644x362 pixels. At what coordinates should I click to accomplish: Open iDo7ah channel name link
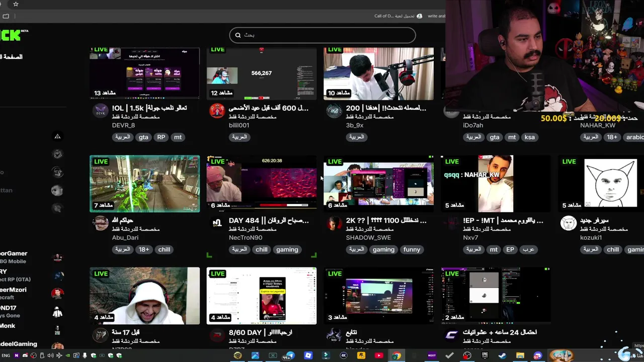coord(473,125)
